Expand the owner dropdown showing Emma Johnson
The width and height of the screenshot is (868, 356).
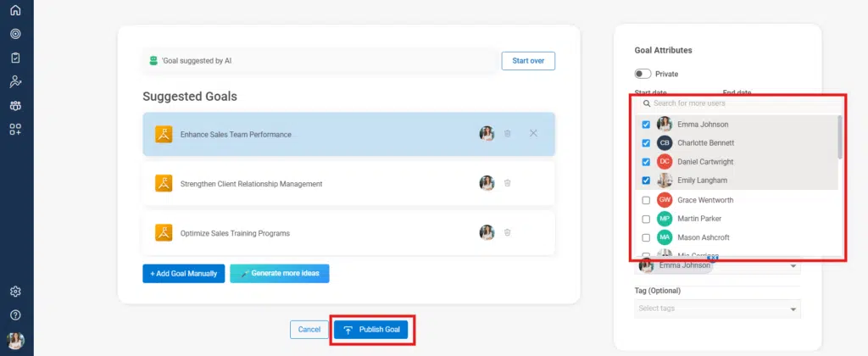[793, 266]
